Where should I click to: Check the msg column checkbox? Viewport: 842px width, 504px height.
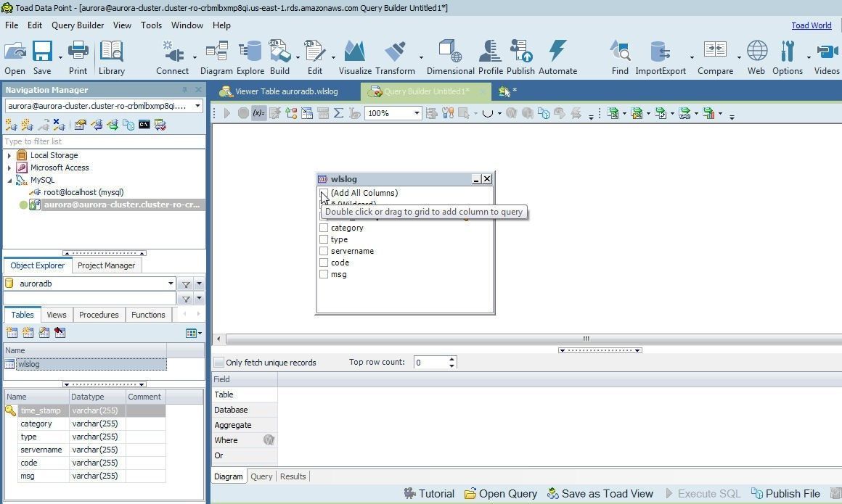324,274
